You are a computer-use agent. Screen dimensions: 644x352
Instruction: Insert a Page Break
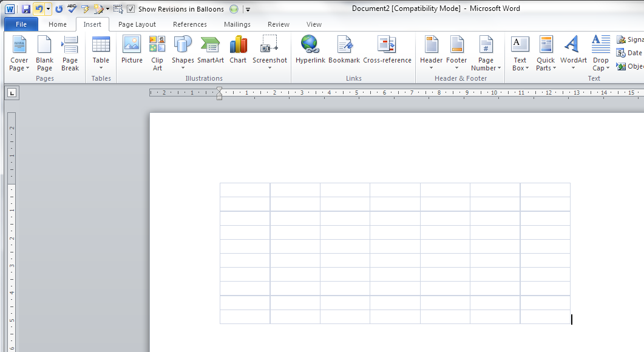(x=70, y=52)
